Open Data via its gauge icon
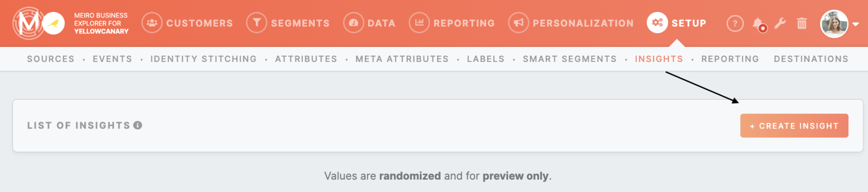 (353, 23)
